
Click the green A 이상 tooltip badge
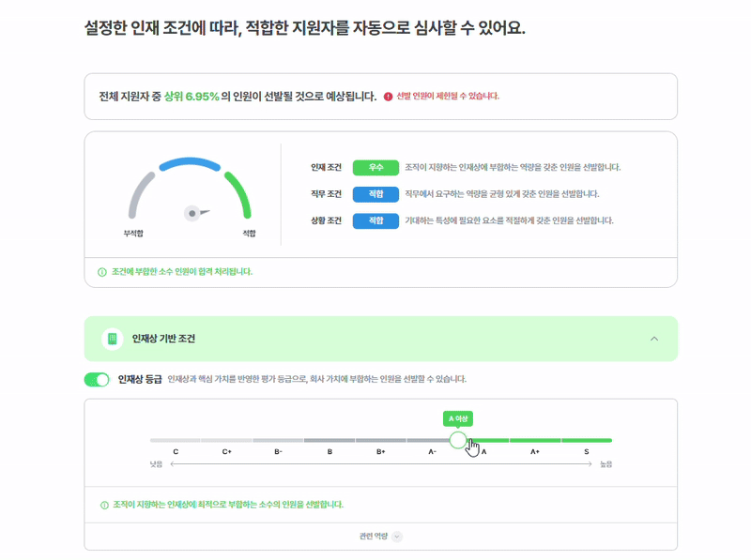point(459,419)
